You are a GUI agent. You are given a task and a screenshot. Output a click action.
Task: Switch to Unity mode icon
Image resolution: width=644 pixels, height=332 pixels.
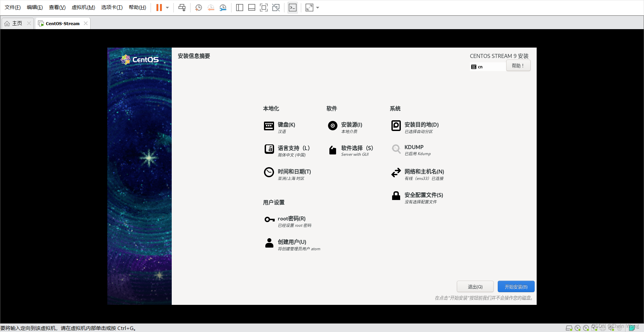[276, 7]
